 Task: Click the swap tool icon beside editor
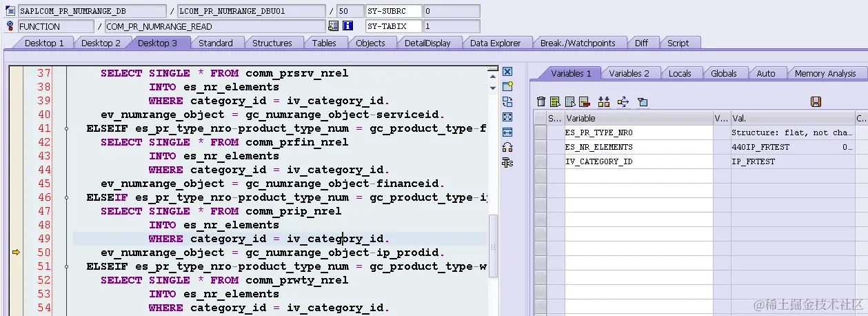pyautogui.click(x=507, y=101)
